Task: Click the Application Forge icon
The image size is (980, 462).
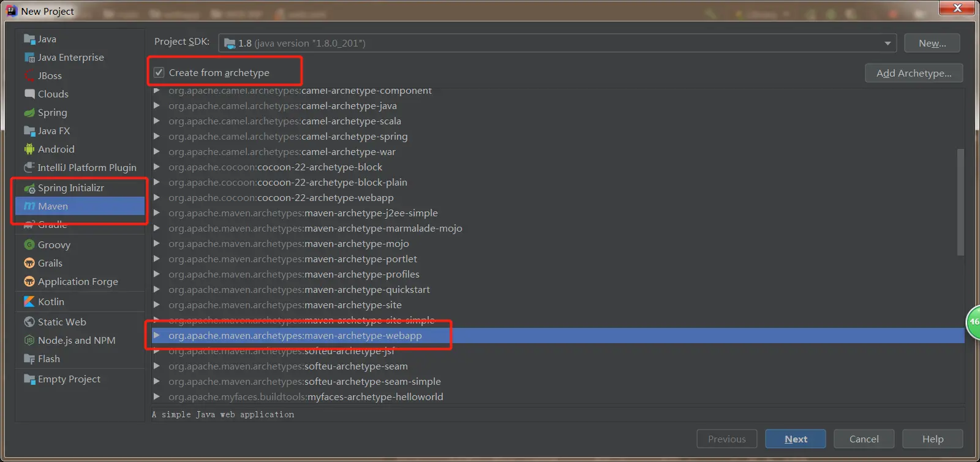Action: pos(29,282)
